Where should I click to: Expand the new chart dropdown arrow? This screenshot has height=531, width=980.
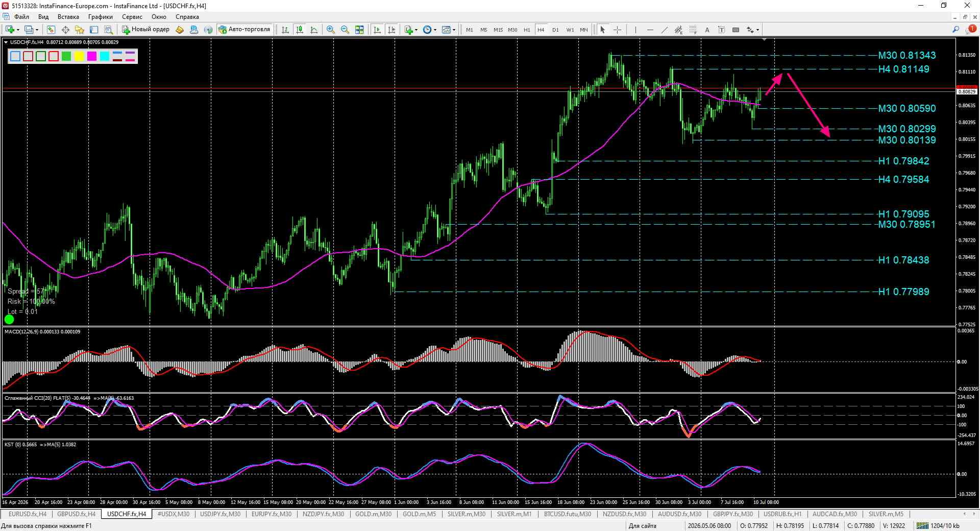coord(18,30)
